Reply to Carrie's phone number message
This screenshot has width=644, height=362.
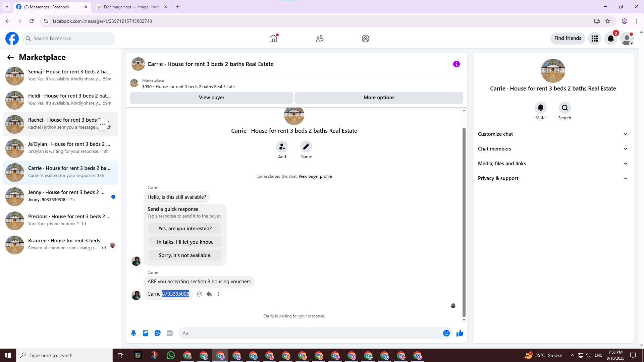point(209,294)
